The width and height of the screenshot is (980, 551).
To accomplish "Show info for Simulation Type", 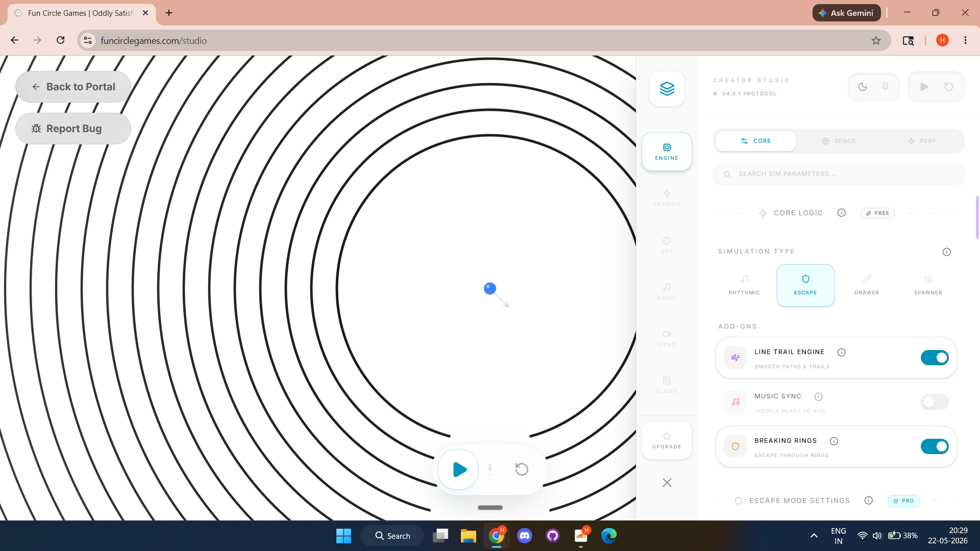I will [x=946, y=252].
